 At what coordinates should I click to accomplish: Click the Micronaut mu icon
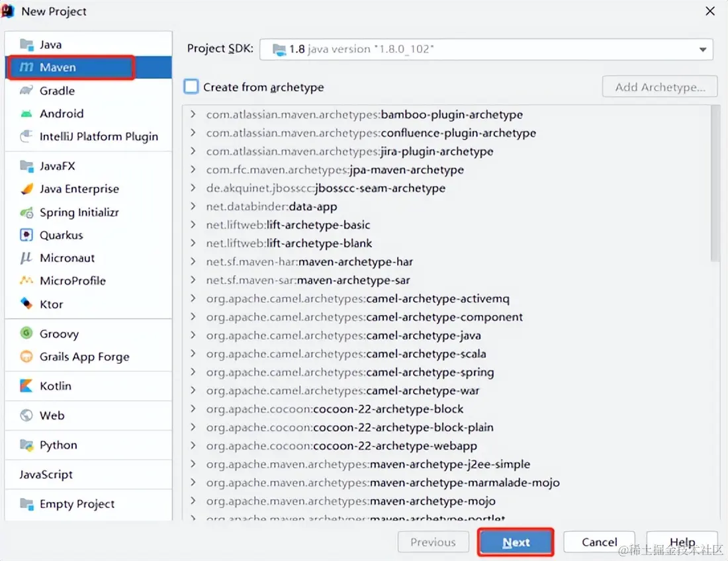[26, 258]
